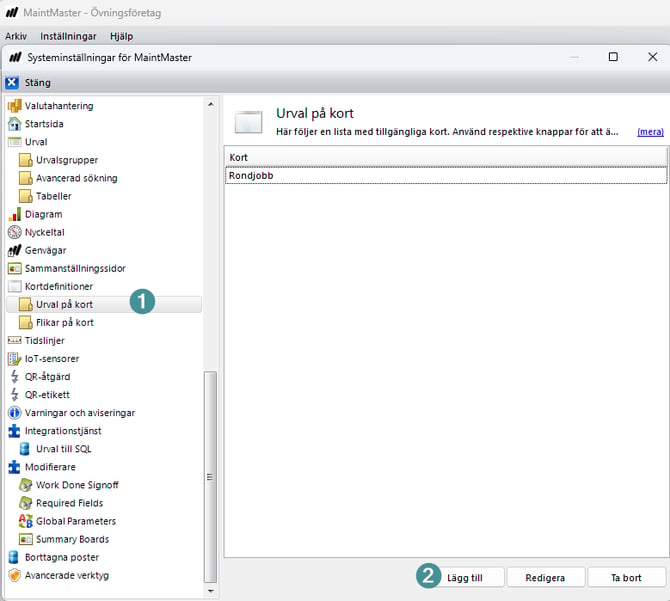Screen dimensions: 670x601
Task: Click the Urval list icon
Action: [x=15, y=142]
